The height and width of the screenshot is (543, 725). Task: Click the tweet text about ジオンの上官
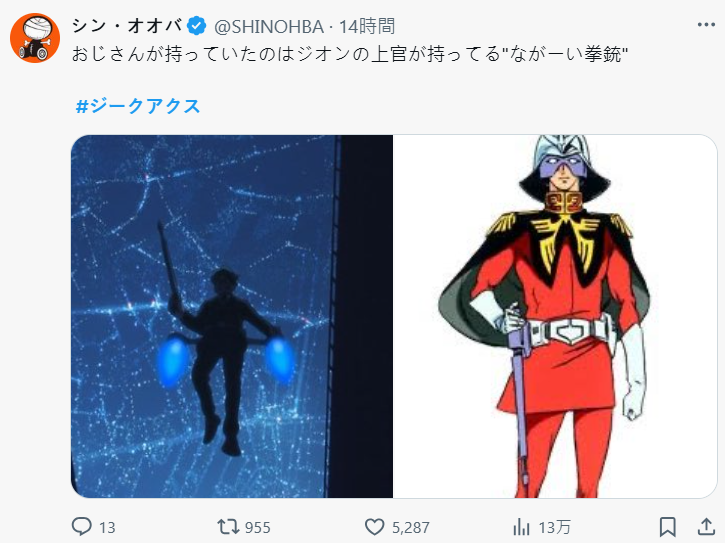tap(350, 55)
